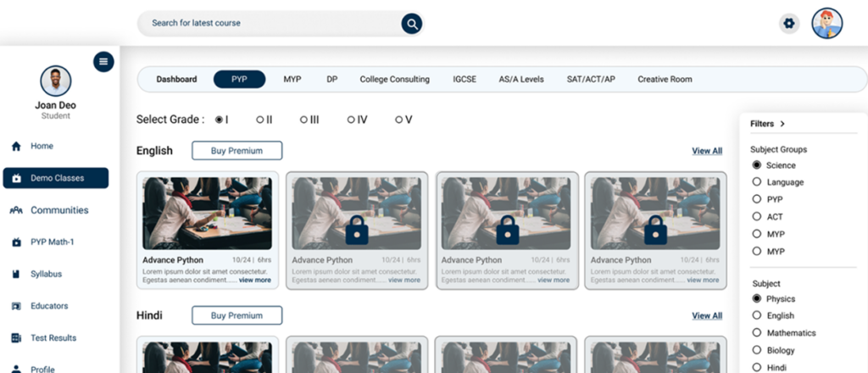Toggle the sidebar hamburger menu button
Viewport: 868px width, 373px height.
[103, 61]
